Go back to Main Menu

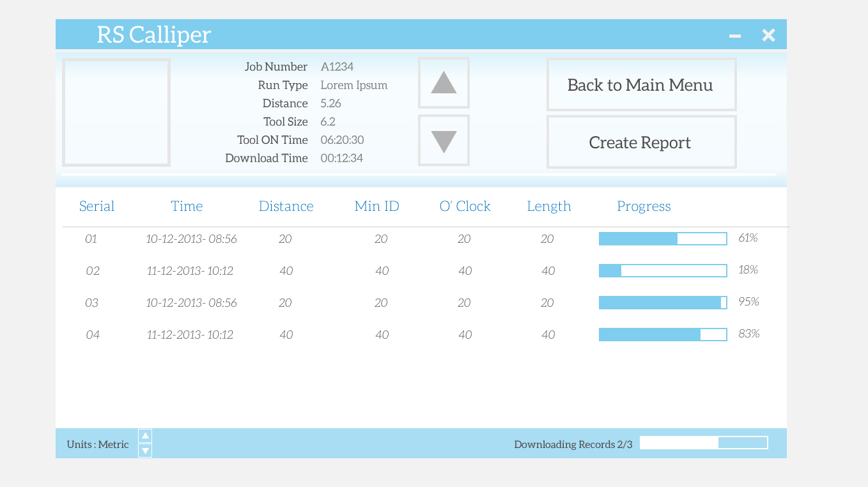tap(641, 84)
